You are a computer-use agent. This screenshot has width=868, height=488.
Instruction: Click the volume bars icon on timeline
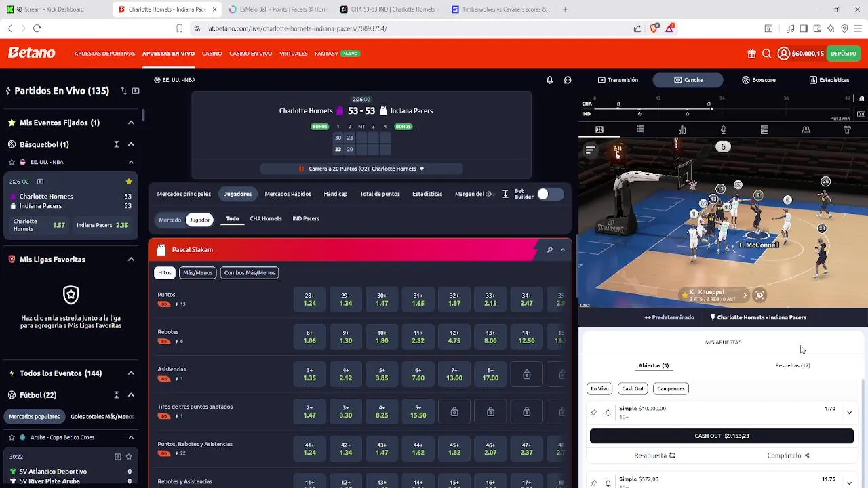(x=861, y=98)
